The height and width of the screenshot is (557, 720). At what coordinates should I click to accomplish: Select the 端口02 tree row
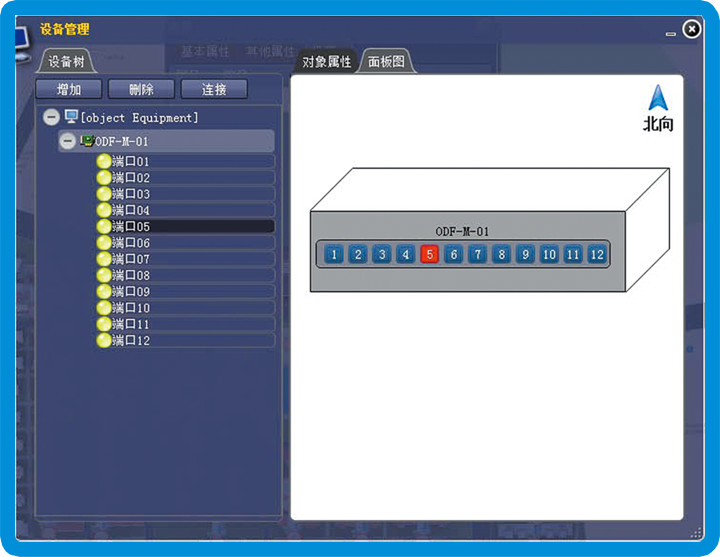pos(186,177)
